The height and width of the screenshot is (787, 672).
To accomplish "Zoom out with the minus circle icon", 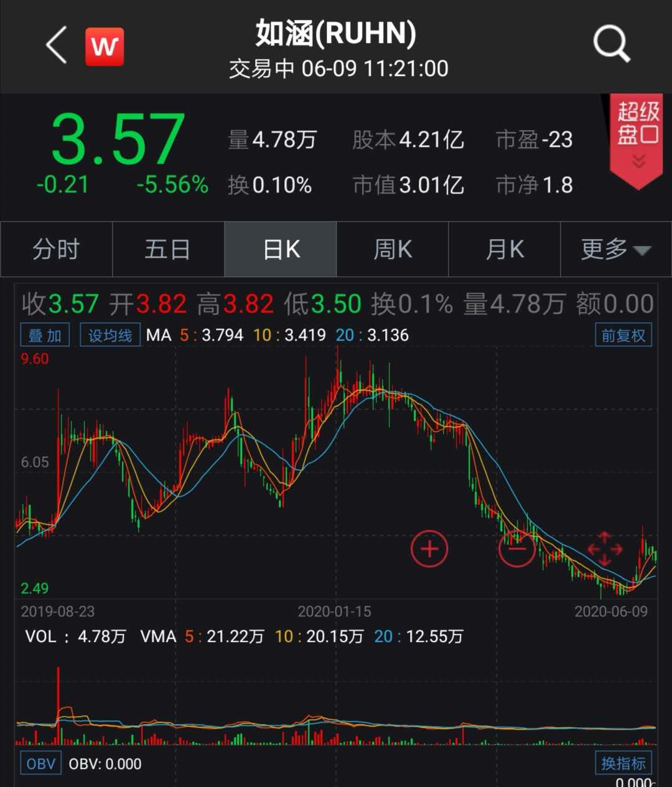I will 516,549.
